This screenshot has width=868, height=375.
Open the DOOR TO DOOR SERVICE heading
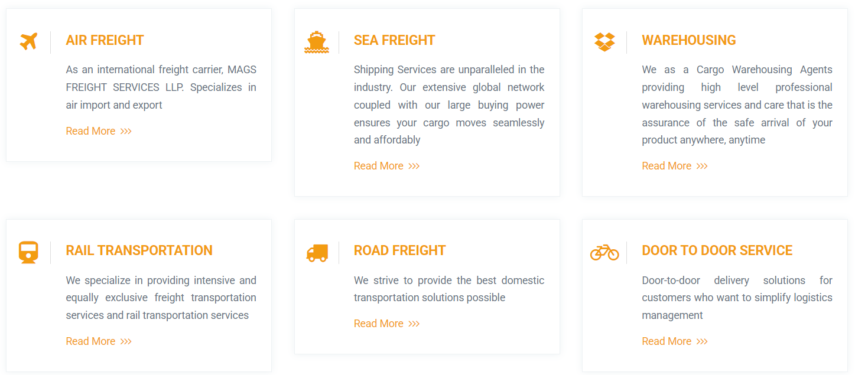717,250
